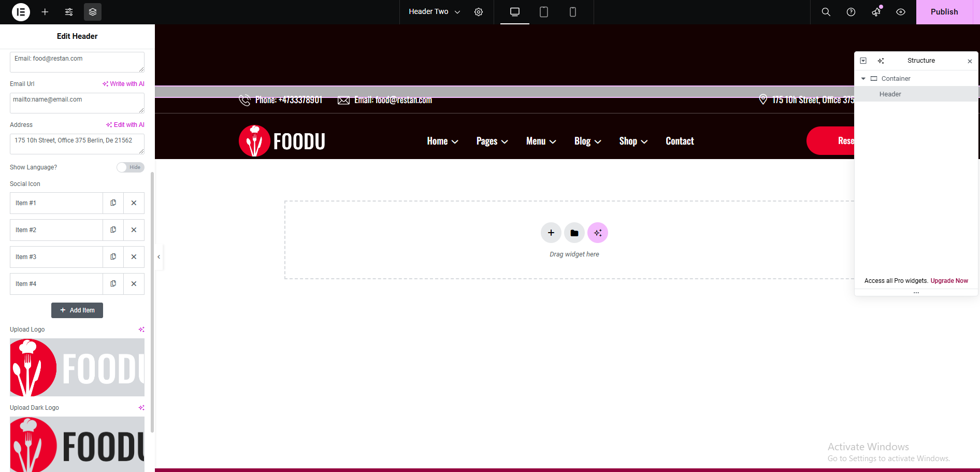Click the Publish button

pyautogui.click(x=944, y=12)
